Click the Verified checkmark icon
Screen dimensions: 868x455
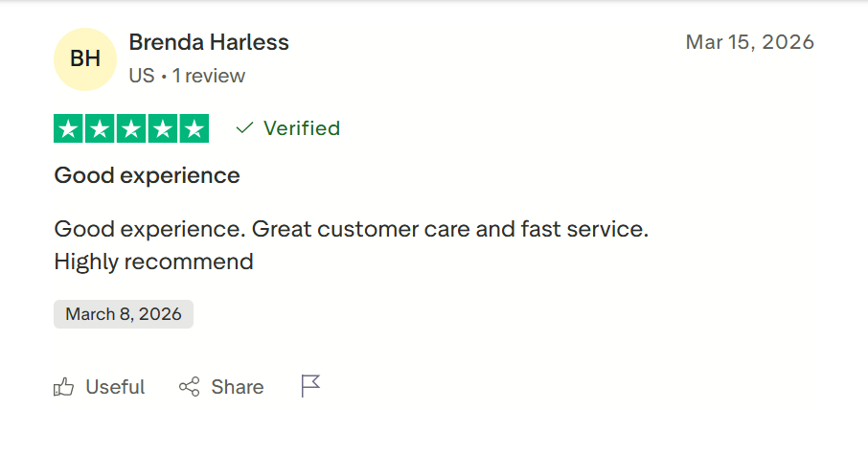[244, 128]
